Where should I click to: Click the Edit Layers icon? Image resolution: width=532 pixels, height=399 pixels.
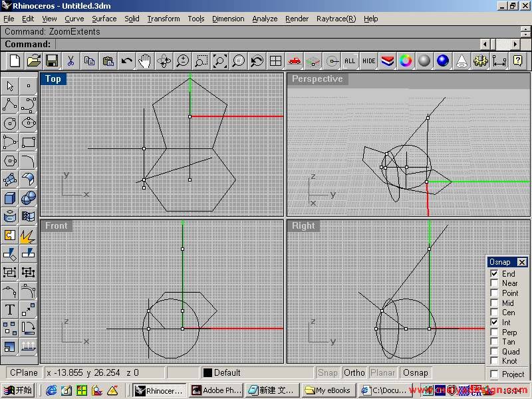pyautogui.click(x=387, y=61)
